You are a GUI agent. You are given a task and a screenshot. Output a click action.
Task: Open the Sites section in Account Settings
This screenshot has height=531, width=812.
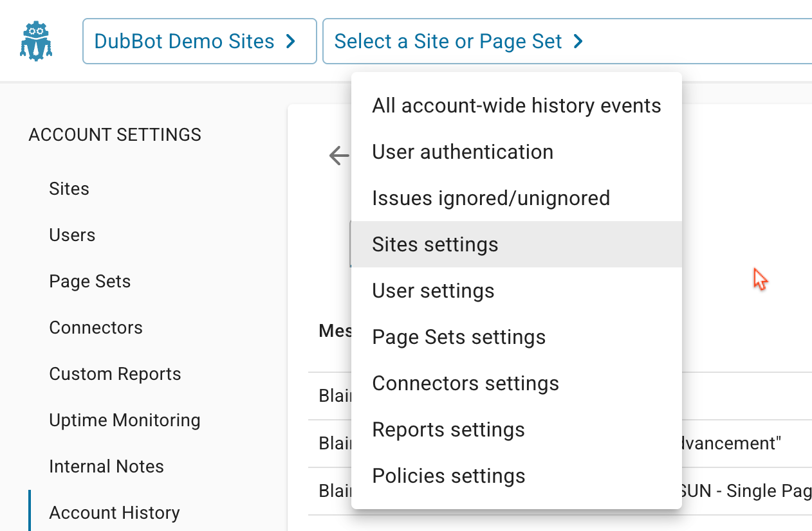[69, 188]
